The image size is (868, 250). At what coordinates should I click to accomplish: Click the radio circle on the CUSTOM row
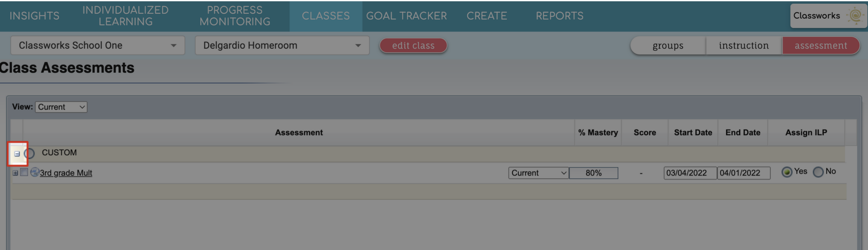tap(29, 152)
